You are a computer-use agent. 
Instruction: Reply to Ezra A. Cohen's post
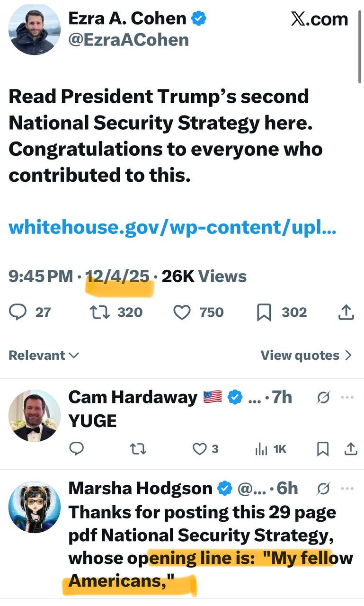point(18,312)
